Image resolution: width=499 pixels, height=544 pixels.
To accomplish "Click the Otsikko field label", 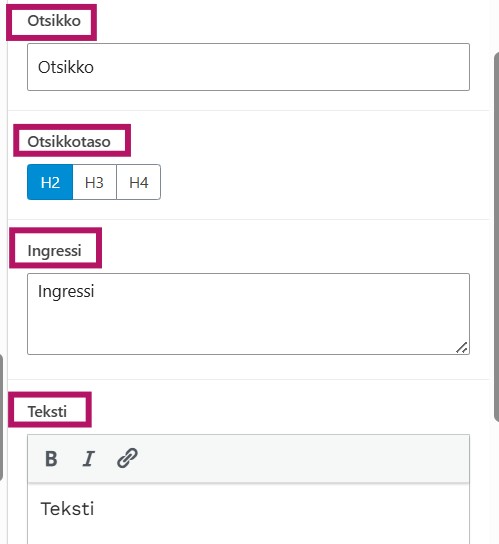I will (x=54, y=21).
